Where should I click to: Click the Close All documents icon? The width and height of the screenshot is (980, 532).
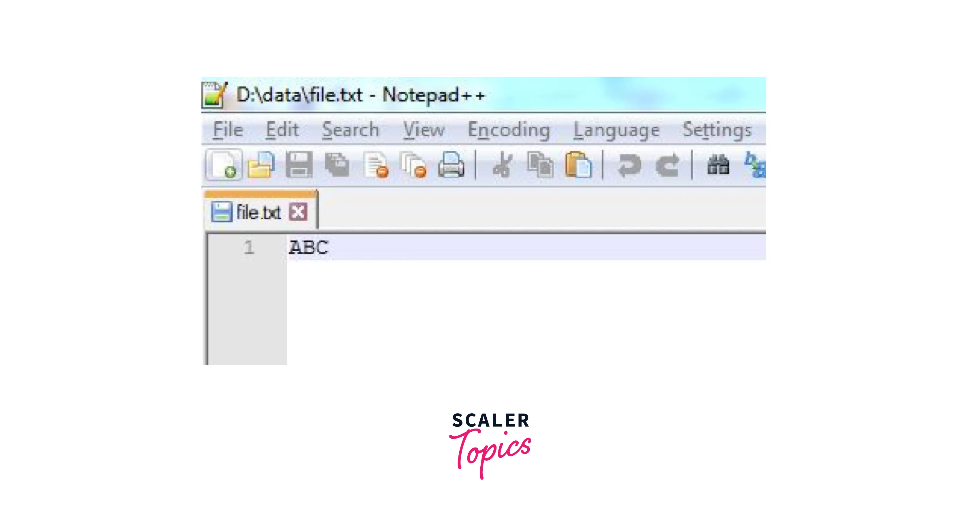click(x=413, y=165)
